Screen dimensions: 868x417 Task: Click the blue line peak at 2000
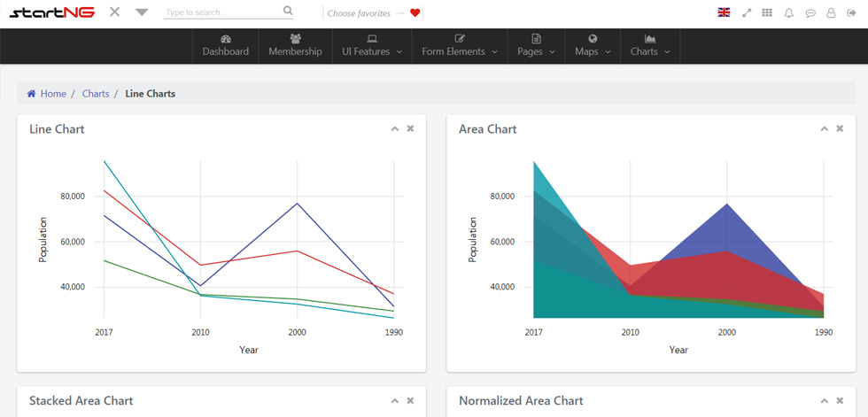tap(298, 203)
